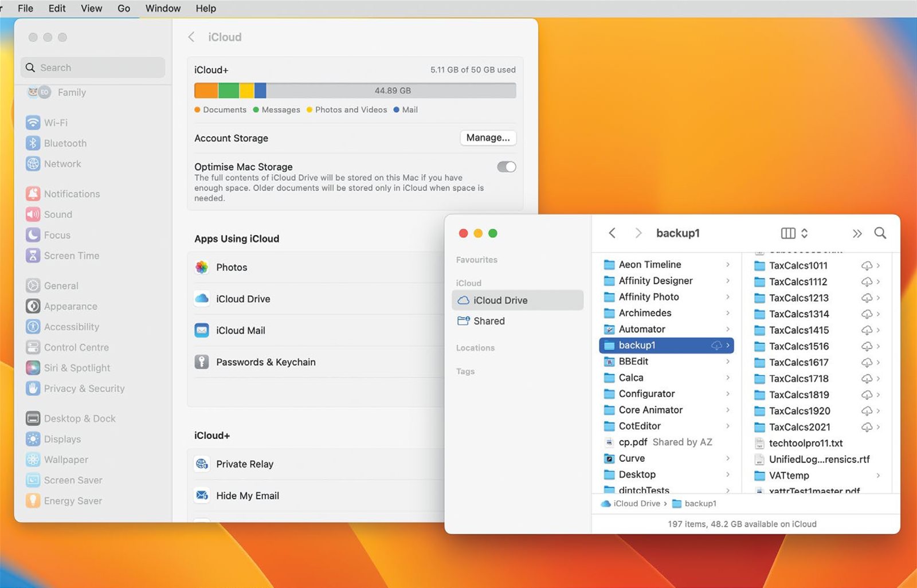Open Siri & Spotlight icon
Viewport: 917px width, 588px height.
(x=33, y=368)
